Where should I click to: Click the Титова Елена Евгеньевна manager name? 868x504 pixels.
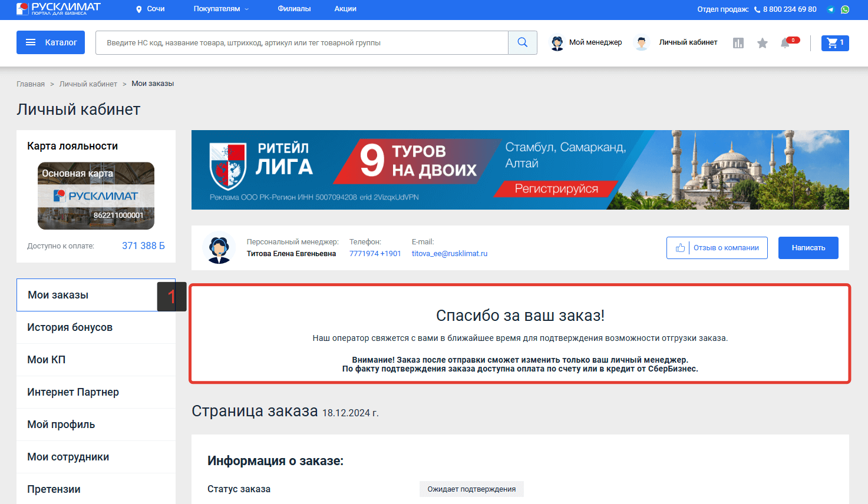[291, 254]
